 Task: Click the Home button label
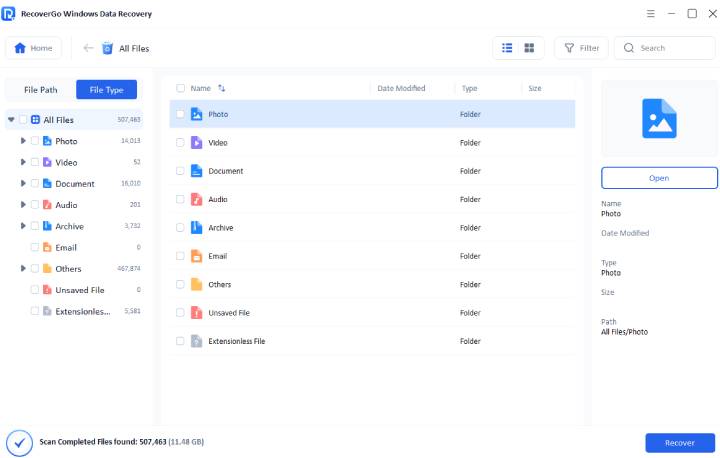[41, 48]
